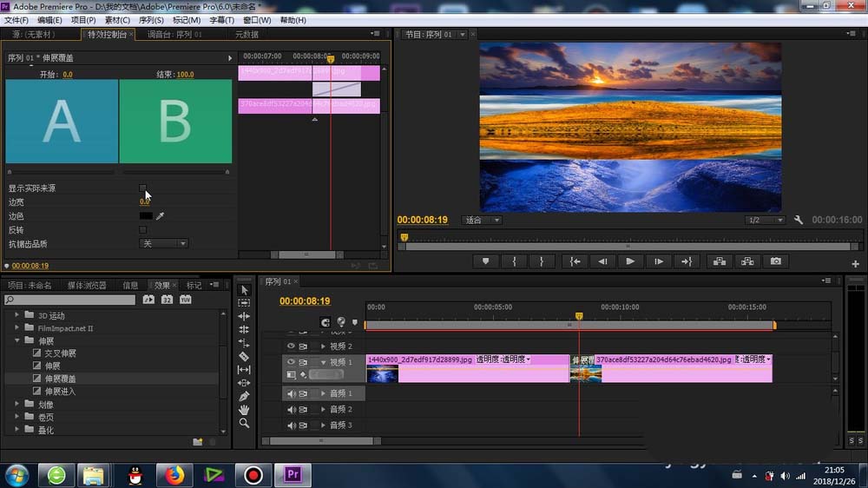Expand the 3D 运动 effects folder
This screenshot has height=488, width=868.
(16, 314)
